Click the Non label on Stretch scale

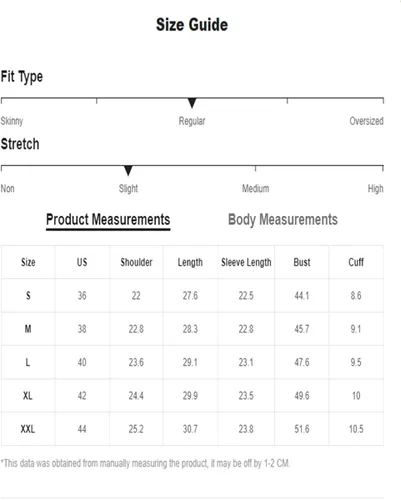coord(7,188)
